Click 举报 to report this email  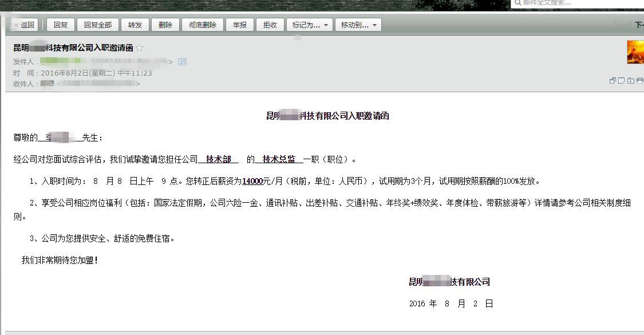(239, 25)
